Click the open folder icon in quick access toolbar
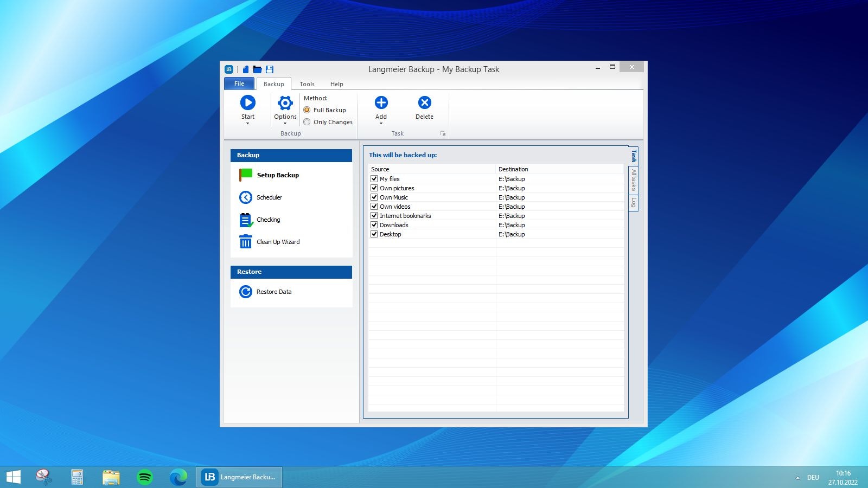868x488 pixels. (x=258, y=69)
